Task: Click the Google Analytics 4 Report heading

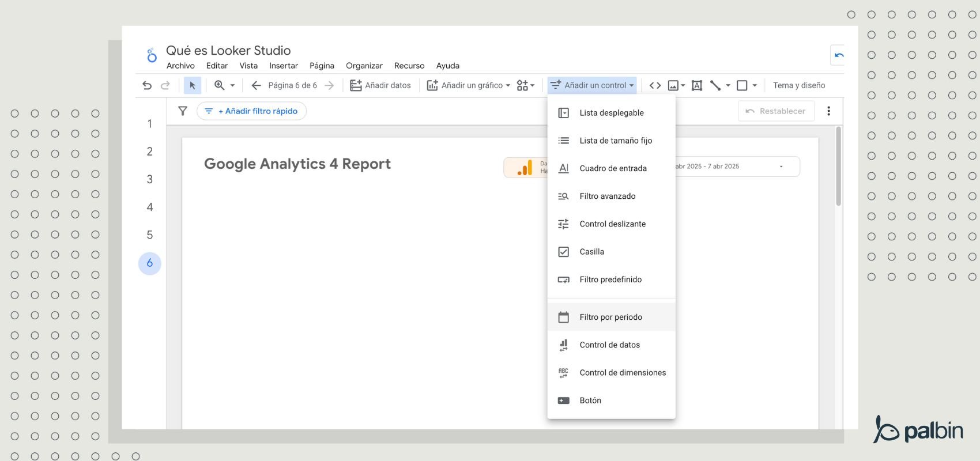Action: [297, 164]
